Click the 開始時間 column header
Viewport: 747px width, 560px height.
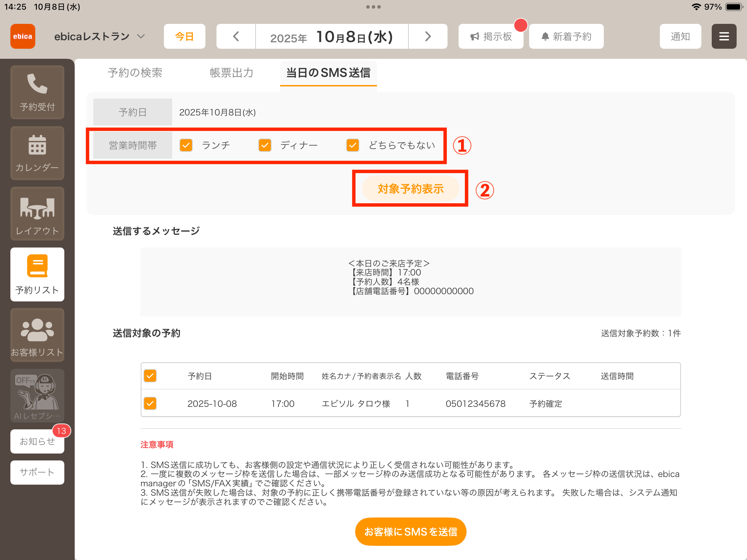287,376
